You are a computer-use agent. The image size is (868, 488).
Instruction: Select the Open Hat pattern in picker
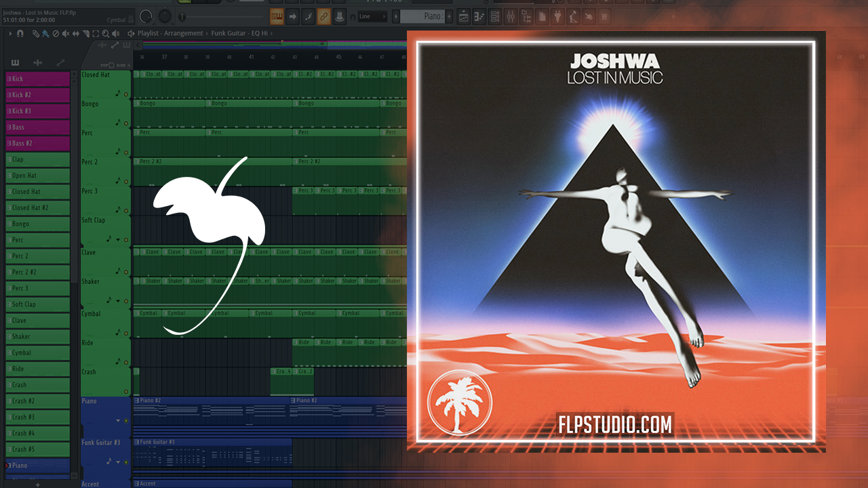point(38,176)
